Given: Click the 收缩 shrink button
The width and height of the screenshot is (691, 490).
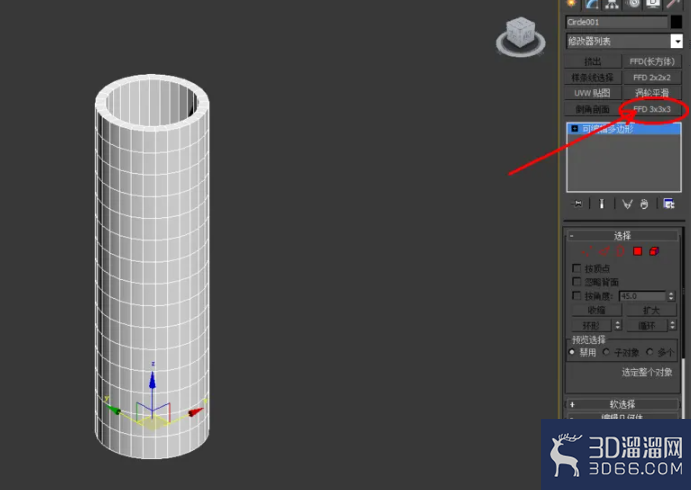Looking at the screenshot, I should tap(596, 310).
